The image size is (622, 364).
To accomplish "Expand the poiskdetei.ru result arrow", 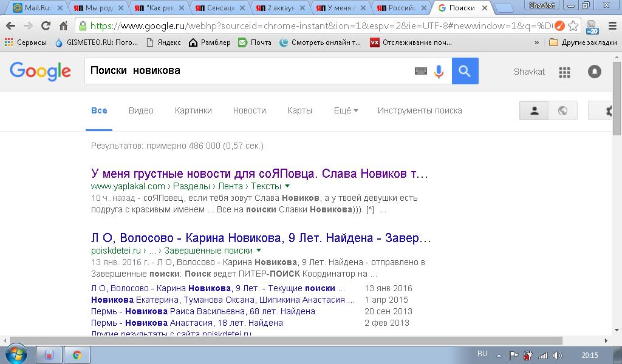I will point(259,251).
